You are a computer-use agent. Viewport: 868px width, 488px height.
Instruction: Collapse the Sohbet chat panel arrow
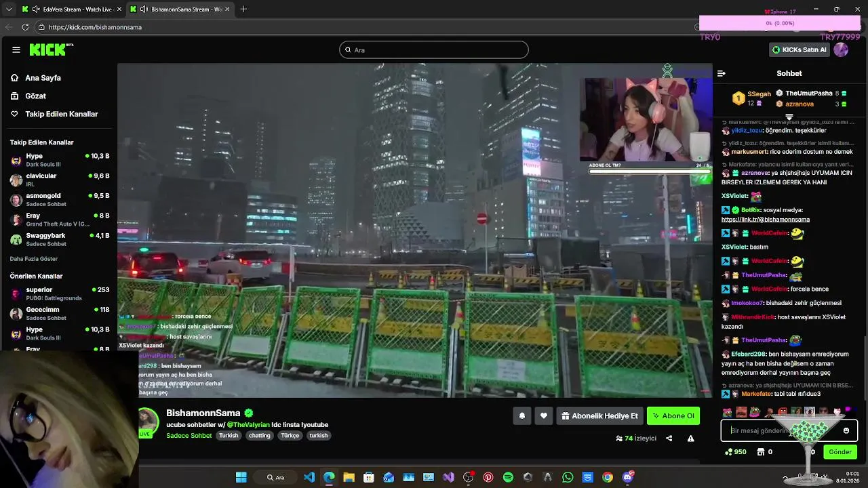click(x=722, y=73)
